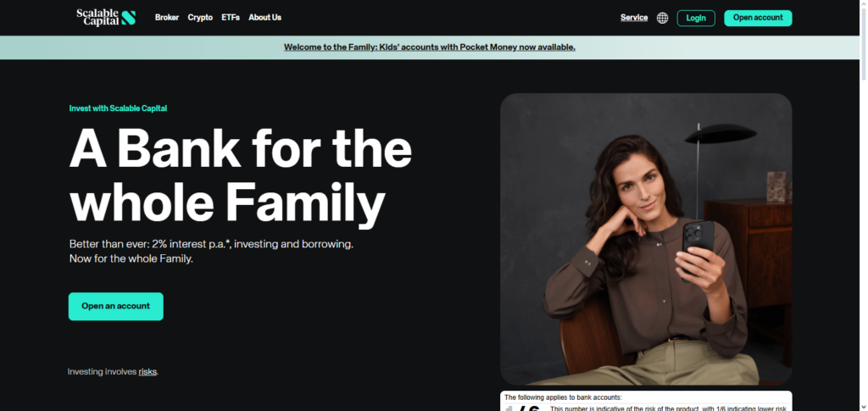Click the scrollbar up arrow
868x411 pixels.
863,4
